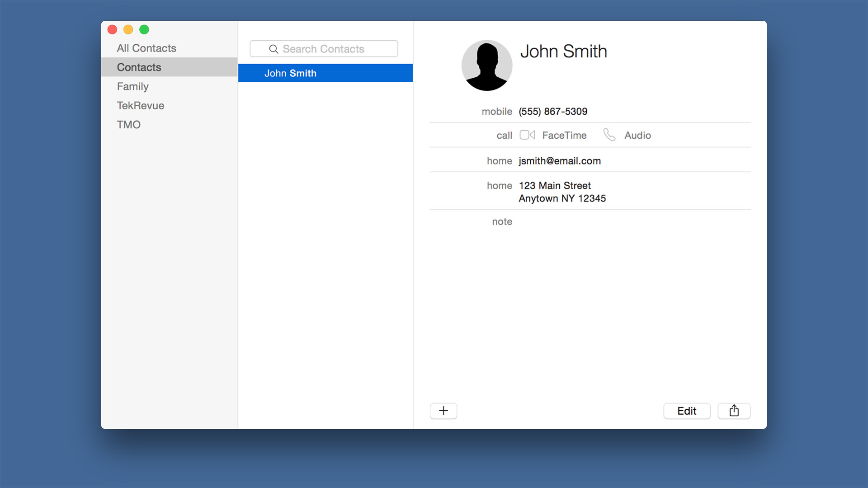Viewport: 868px width, 488px height.
Task: Add a new contact with plus button
Action: point(443,411)
